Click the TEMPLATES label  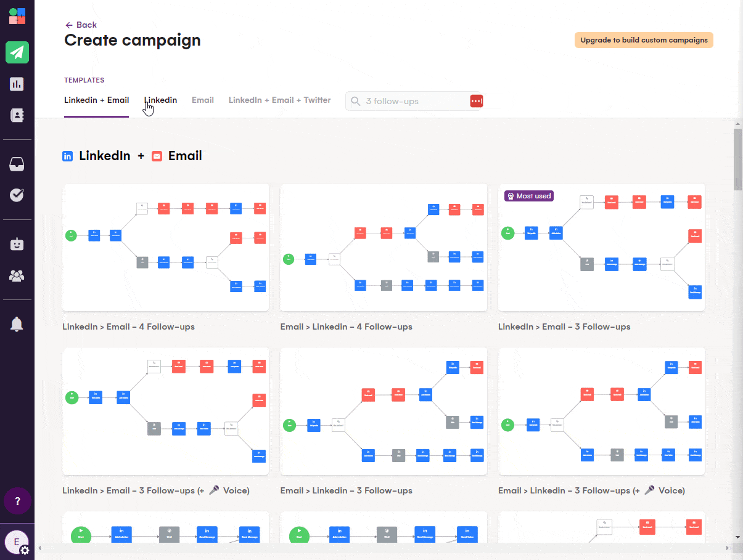[84, 80]
